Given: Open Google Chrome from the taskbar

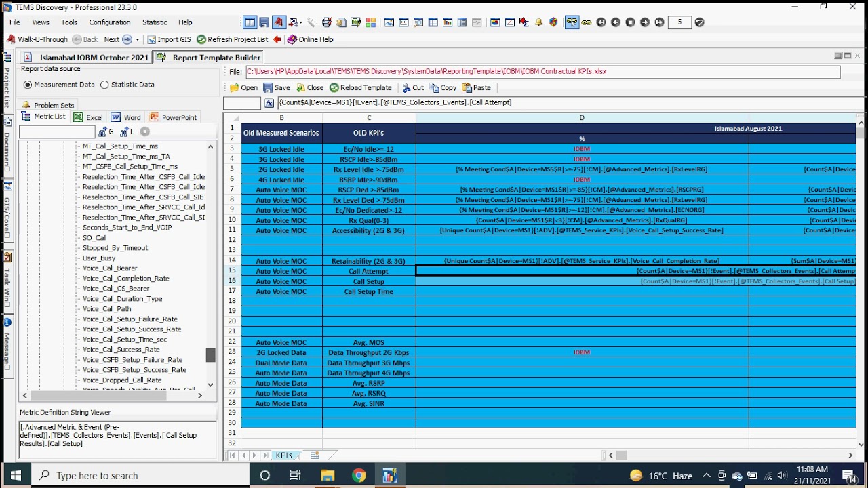Looking at the screenshot, I should point(359,475).
